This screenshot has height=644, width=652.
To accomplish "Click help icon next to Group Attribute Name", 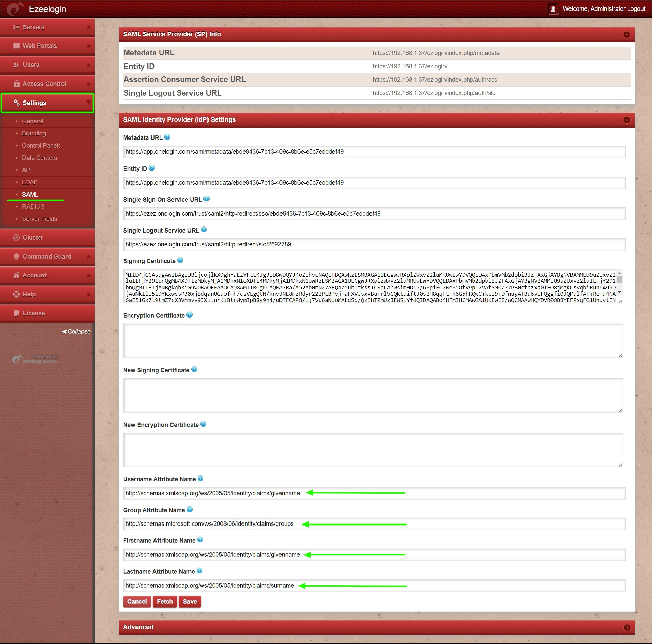I will click(190, 510).
